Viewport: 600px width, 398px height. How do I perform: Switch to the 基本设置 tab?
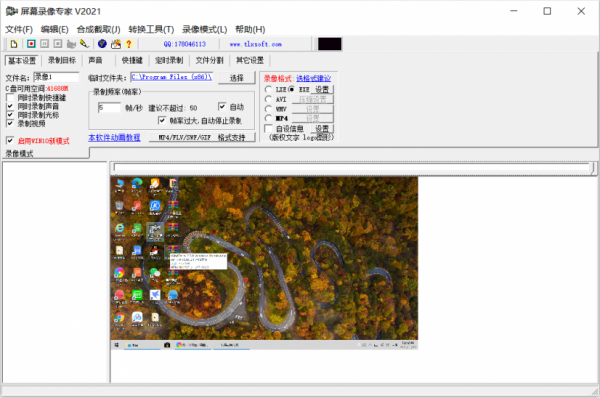[x=22, y=60]
